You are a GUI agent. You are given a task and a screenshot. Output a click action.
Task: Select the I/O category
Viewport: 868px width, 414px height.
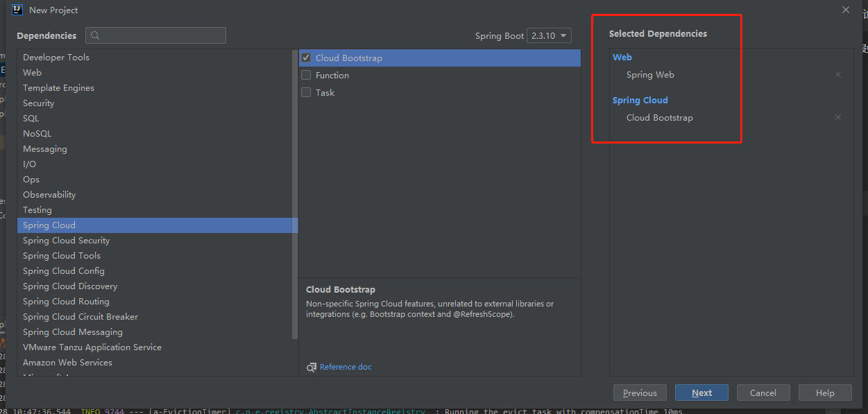(x=155, y=164)
